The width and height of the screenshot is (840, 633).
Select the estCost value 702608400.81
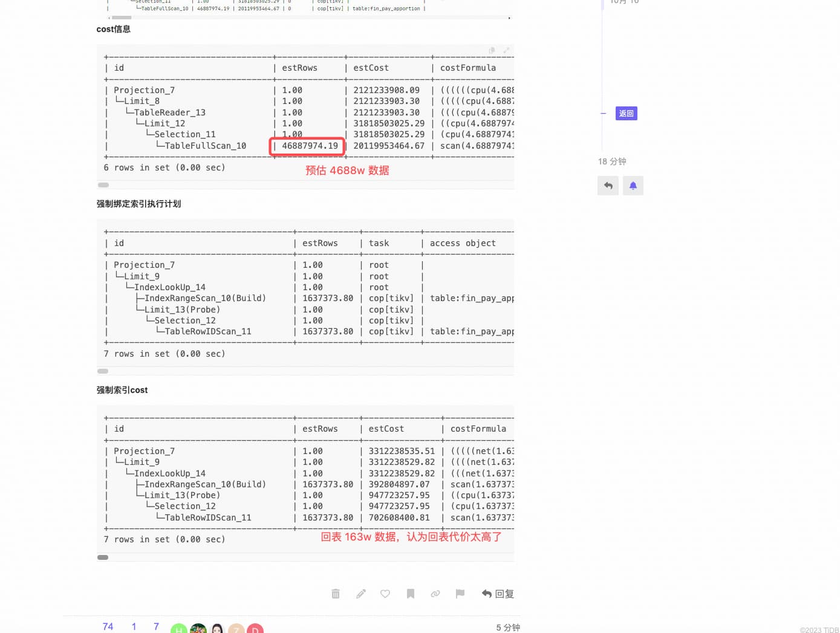pos(399,518)
